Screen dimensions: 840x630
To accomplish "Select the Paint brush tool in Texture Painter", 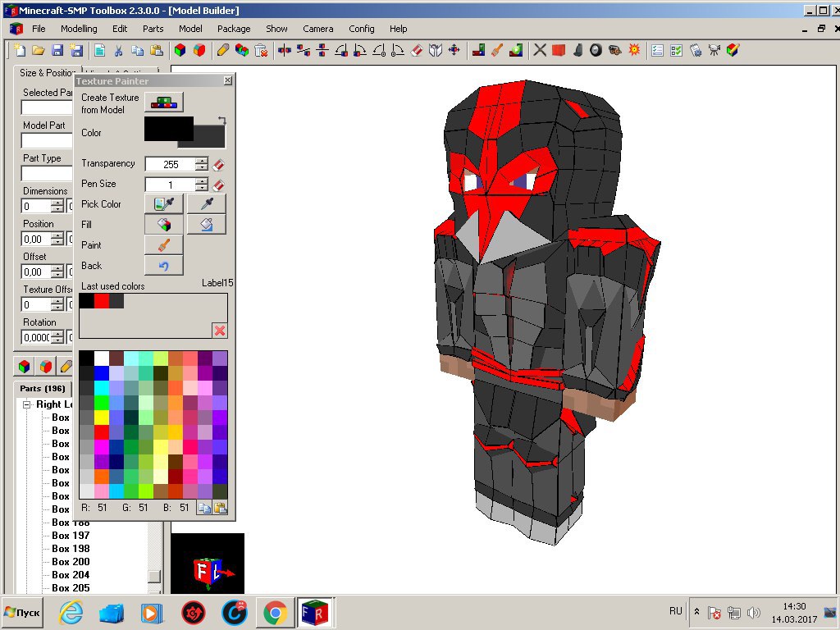I will click(x=164, y=244).
